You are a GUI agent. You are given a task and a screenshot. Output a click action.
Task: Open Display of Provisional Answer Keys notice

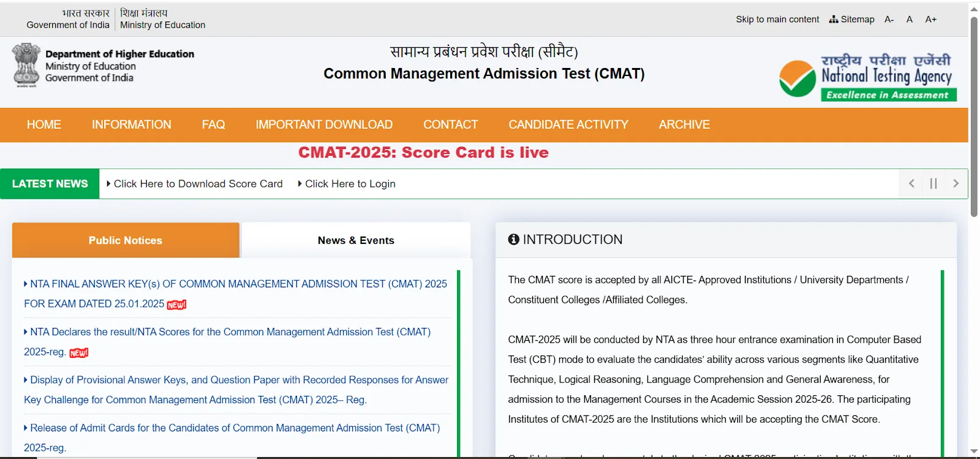tap(236, 390)
